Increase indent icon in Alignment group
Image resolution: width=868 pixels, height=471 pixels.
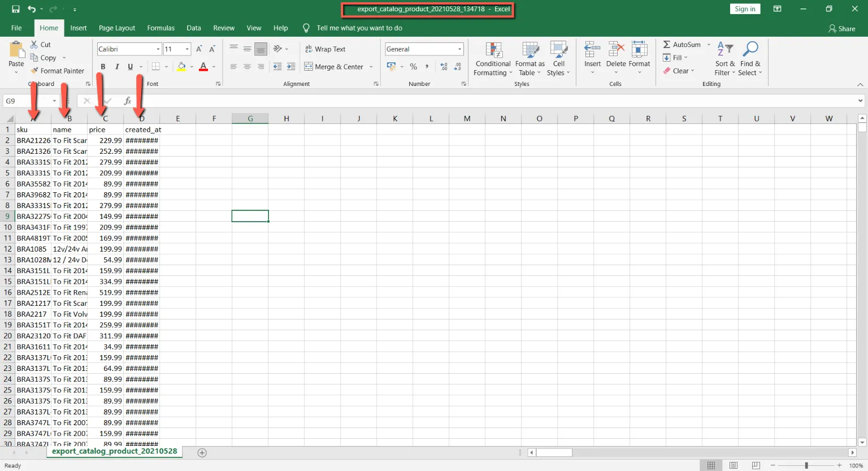pyautogui.click(x=291, y=67)
